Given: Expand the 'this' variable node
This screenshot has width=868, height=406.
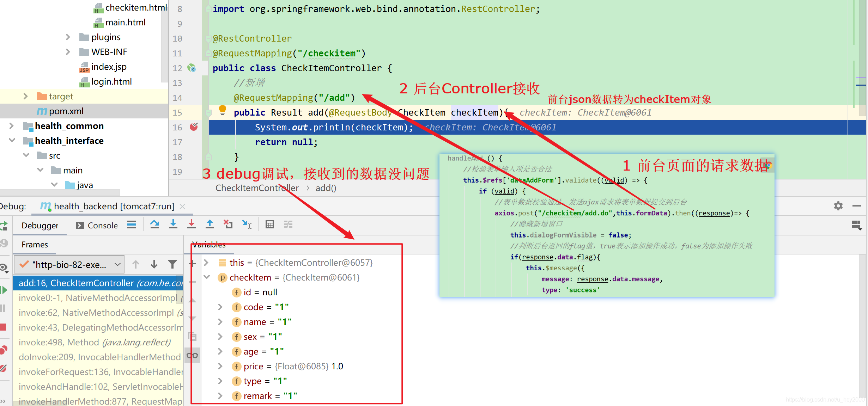Looking at the screenshot, I should point(207,263).
